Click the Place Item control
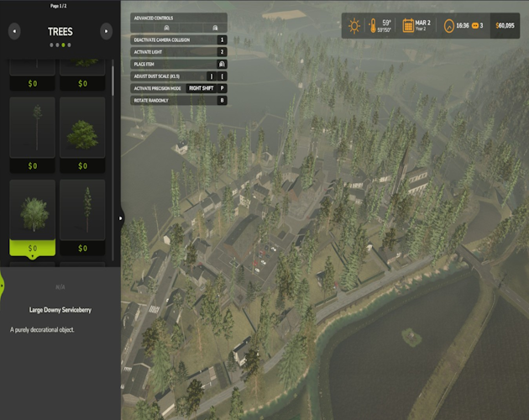 (179, 64)
